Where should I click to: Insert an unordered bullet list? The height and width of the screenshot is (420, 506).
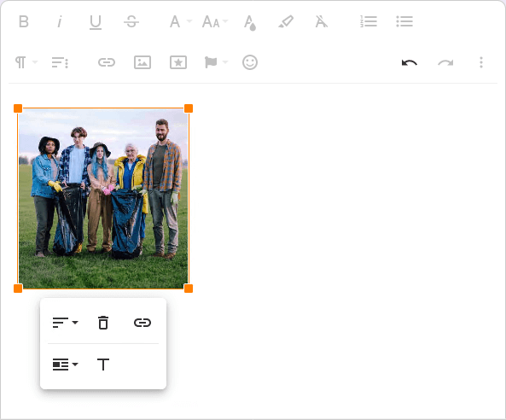404,21
